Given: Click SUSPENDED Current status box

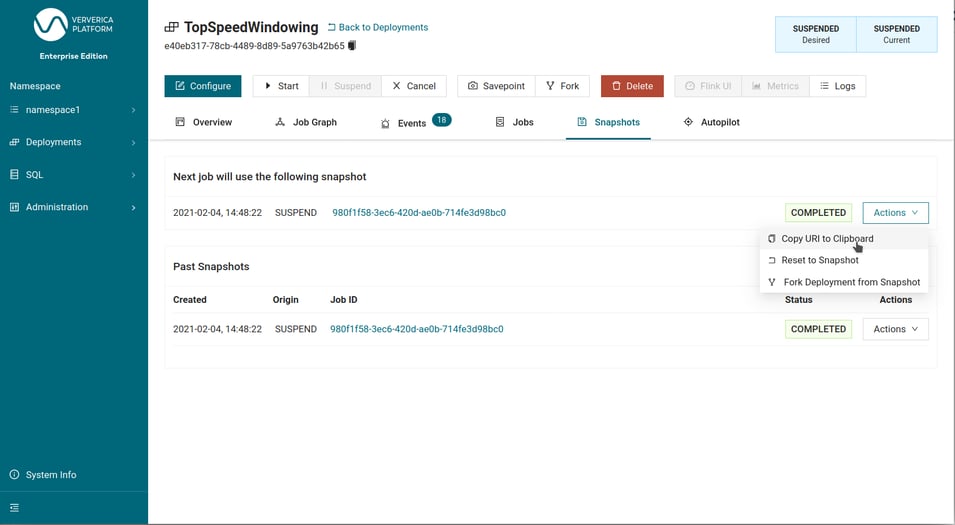Looking at the screenshot, I should click(x=897, y=34).
